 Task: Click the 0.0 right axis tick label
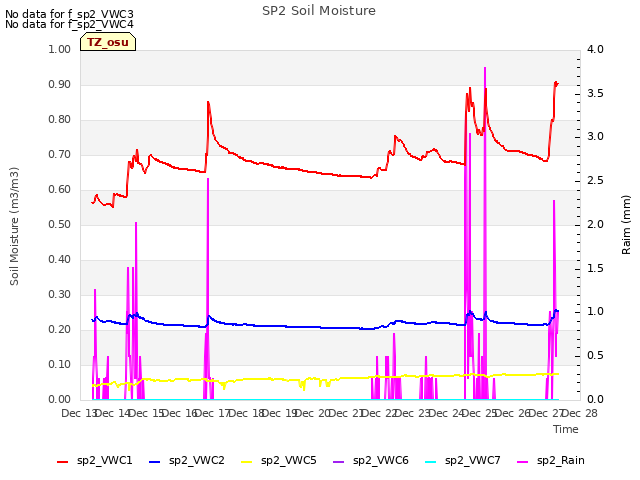pos(595,400)
